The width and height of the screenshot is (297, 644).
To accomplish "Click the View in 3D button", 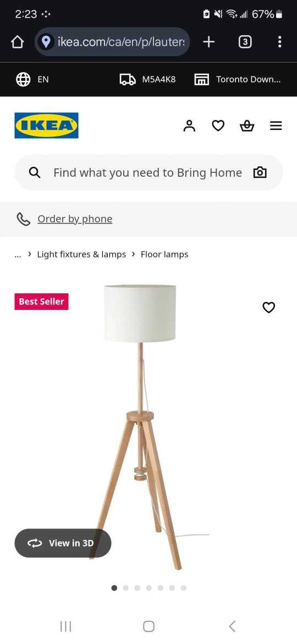I will point(63,543).
